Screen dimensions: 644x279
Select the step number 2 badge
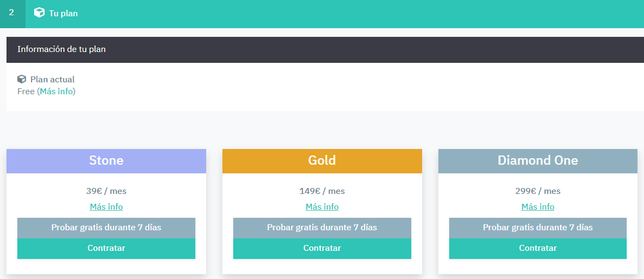12,13
